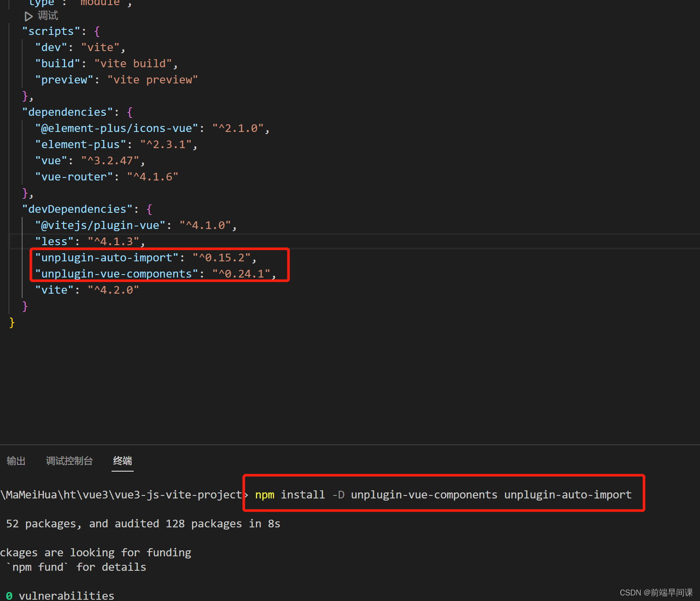Image resolution: width=700 pixels, height=601 pixels.
Task: Click the "preview": "vite preview" line
Action: click(117, 80)
